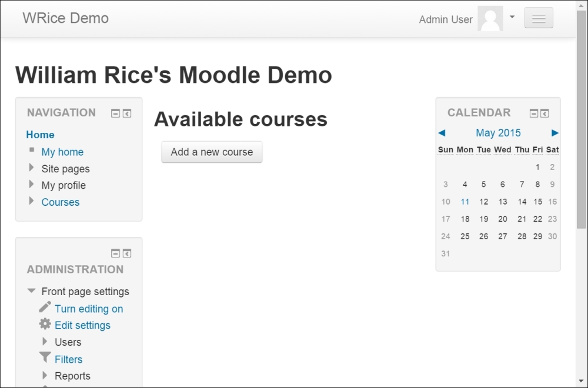Dock the Navigation block
Image resolution: width=588 pixels, height=388 pixels.
pyautogui.click(x=127, y=113)
